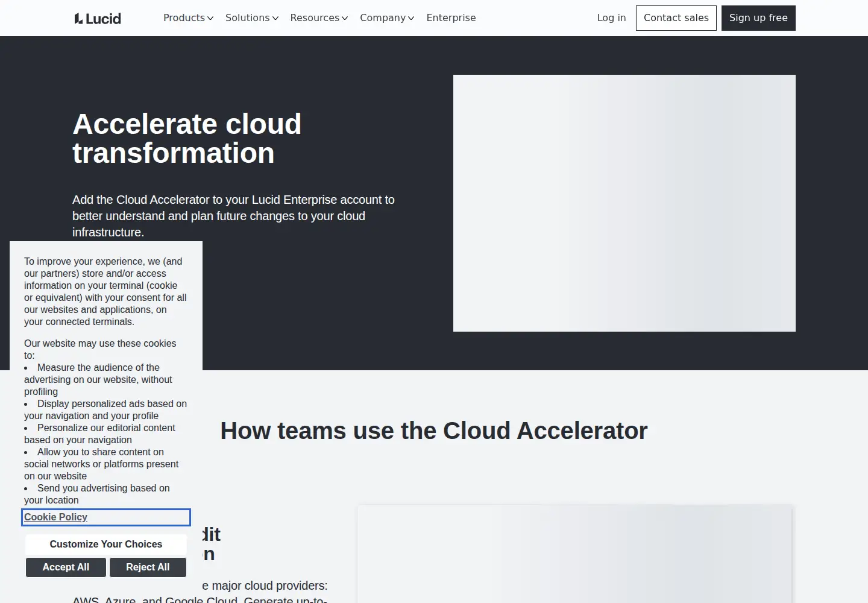The height and width of the screenshot is (603, 868).
Task: Expand the Resources dropdown menu
Action: 319,18
